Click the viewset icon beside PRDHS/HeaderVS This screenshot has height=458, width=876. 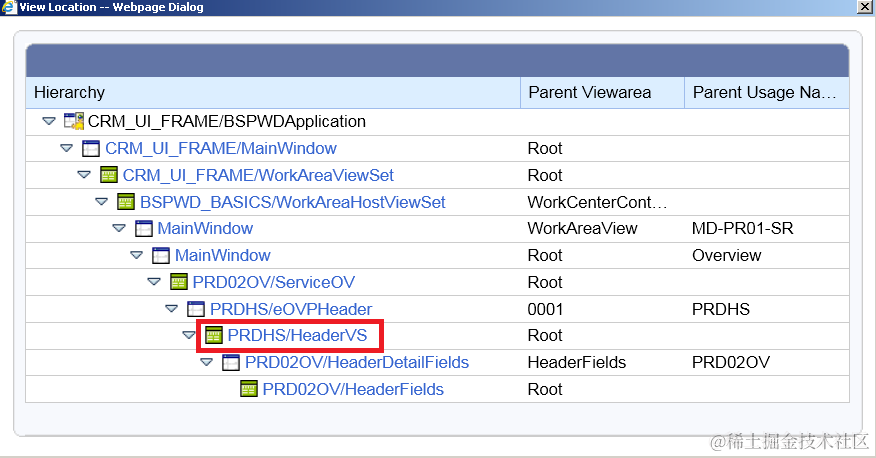coord(213,335)
